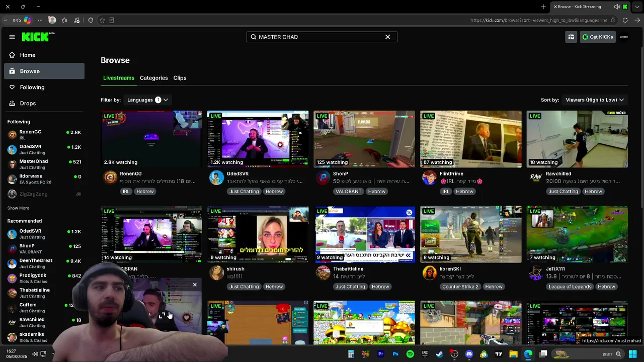Open the browser profile avatar icon
Viewport: 644px width, 362px height.
tap(52, 20)
